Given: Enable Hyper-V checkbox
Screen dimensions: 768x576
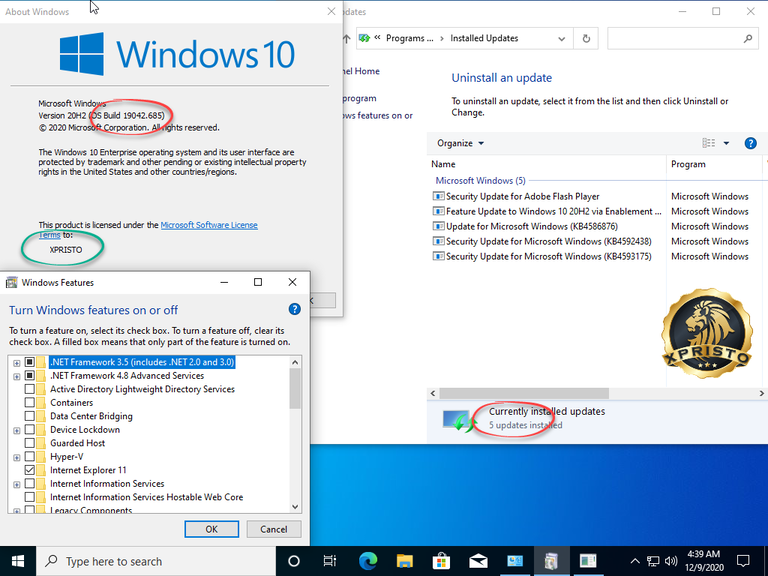Looking at the screenshot, I should pos(29,456).
